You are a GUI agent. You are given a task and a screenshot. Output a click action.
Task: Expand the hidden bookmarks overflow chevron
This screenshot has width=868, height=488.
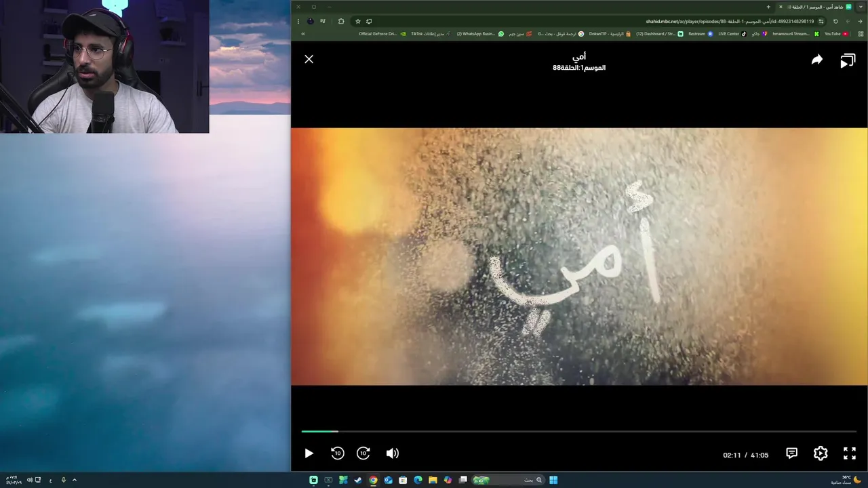tap(303, 33)
